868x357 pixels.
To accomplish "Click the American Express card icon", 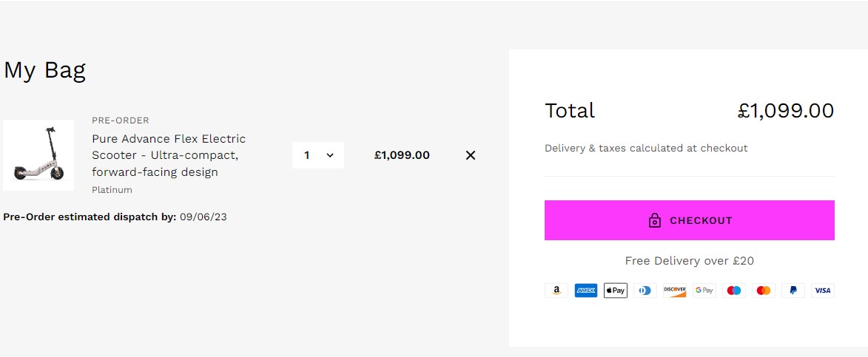I will click(585, 290).
